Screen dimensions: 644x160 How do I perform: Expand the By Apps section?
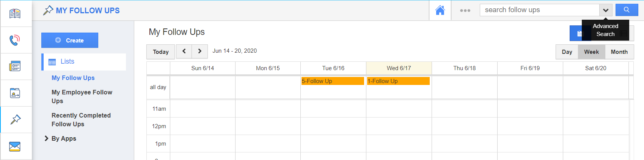coord(47,138)
